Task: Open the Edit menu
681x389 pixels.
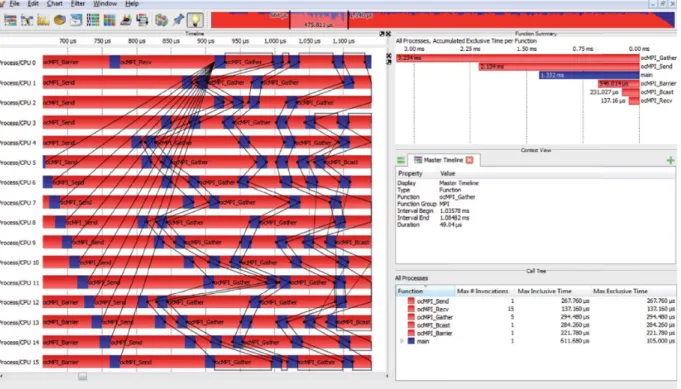Action: point(33,3)
